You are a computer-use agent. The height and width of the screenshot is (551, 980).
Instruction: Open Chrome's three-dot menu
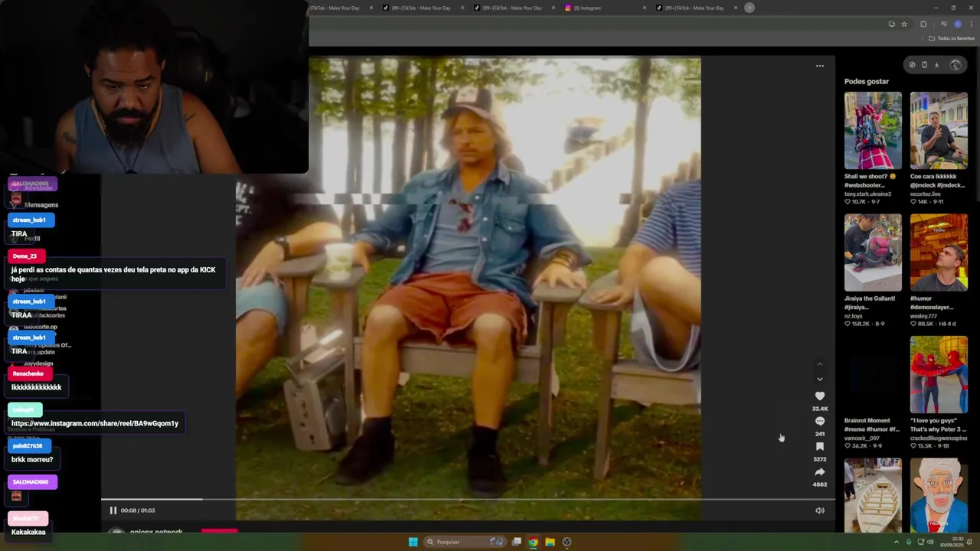pyautogui.click(x=971, y=24)
